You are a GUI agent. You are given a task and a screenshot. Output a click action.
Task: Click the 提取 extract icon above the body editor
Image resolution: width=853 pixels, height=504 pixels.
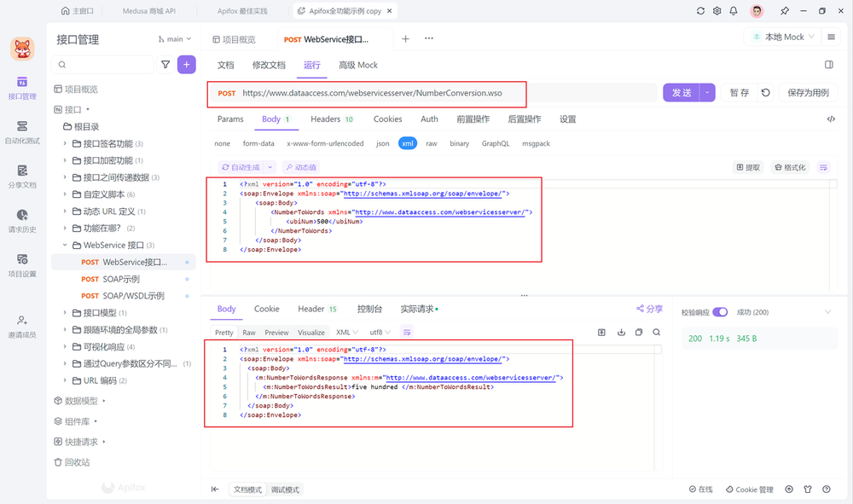[x=746, y=167]
